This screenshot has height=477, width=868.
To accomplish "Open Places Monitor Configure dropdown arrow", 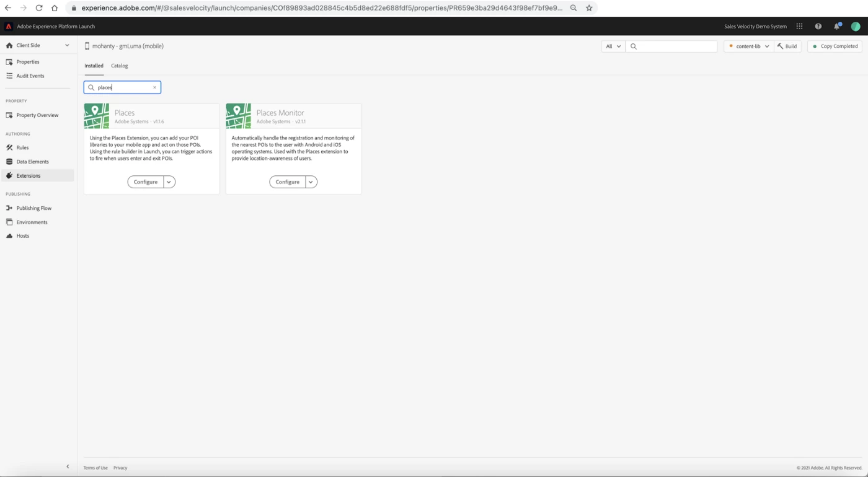I will (x=311, y=182).
